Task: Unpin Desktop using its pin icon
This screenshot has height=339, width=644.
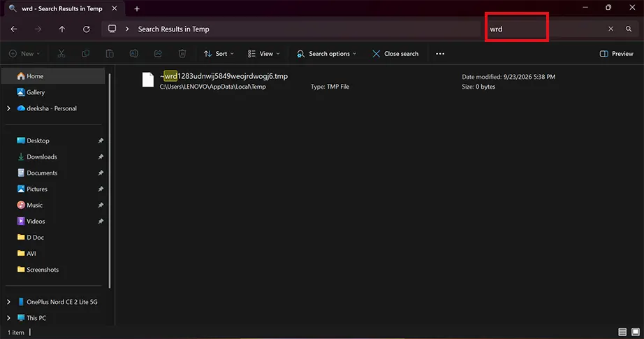Action: [101, 140]
